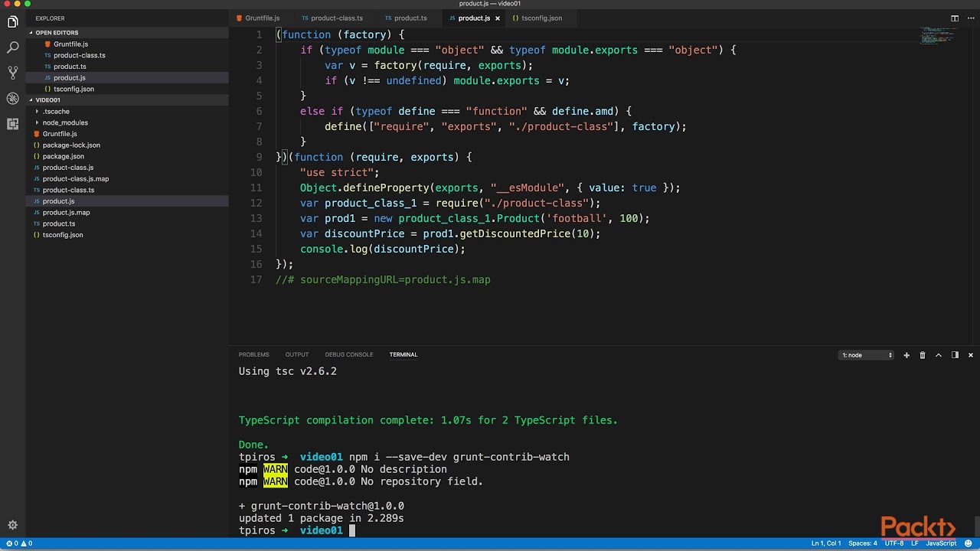The height and width of the screenshot is (551, 980).
Task: Open the Debug view in activity bar
Action: 12,98
